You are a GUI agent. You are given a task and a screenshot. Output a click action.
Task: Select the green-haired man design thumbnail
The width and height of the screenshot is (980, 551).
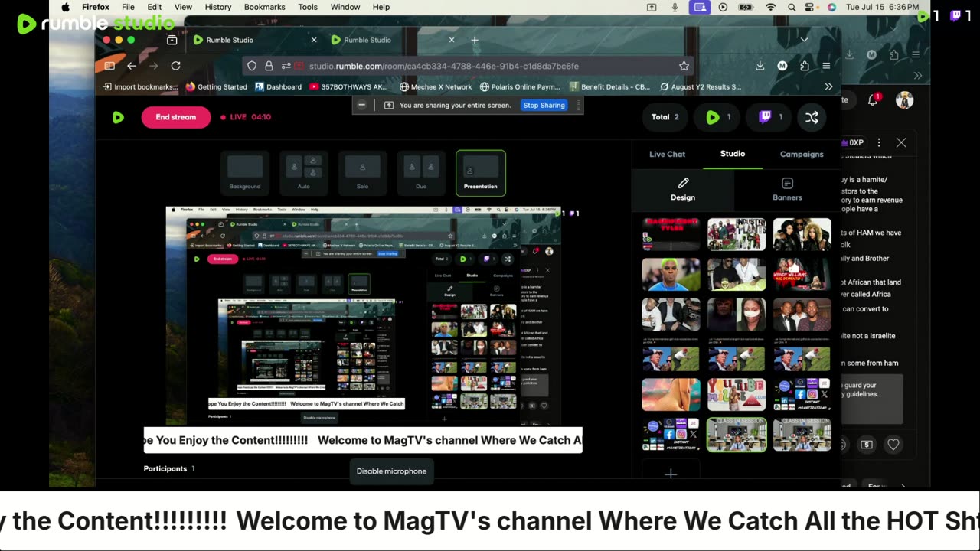tap(671, 275)
